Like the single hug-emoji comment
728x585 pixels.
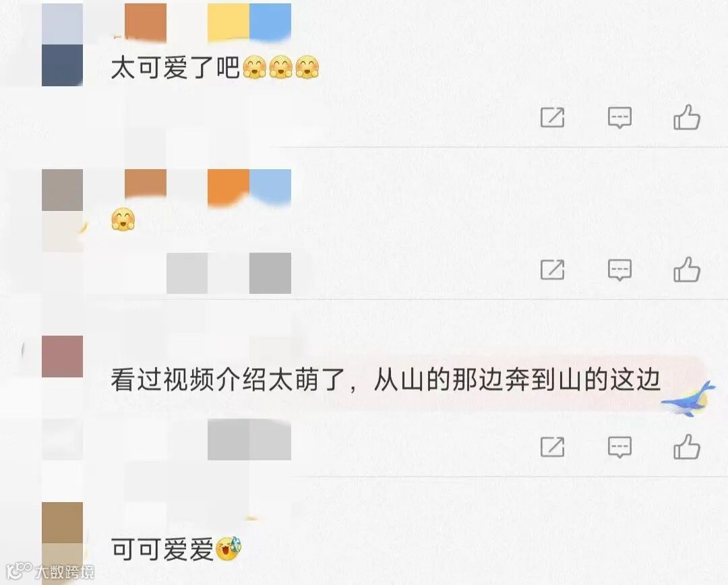pyautogui.click(x=687, y=270)
